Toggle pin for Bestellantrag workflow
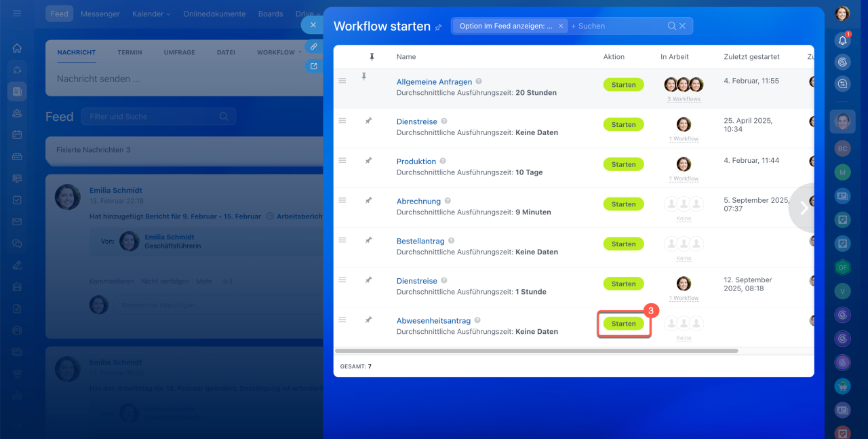The height and width of the screenshot is (439, 868). [x=369, y=240]
